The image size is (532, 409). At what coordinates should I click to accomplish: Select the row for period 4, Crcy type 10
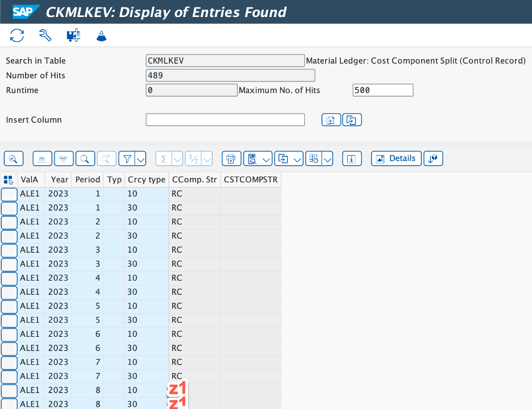tap(9, 278)
